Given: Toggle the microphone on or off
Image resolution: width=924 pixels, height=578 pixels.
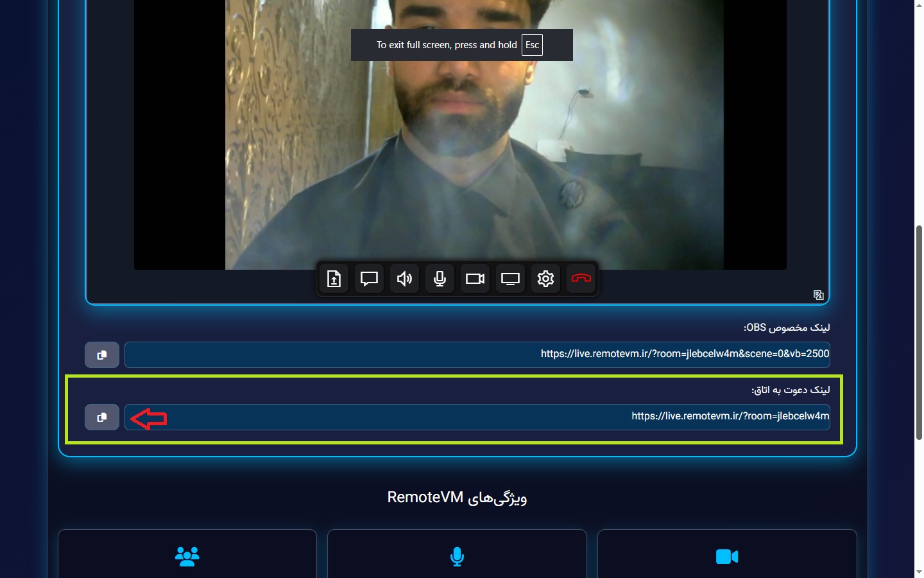Looking at the screenshot, I should pyautogui.click(x=440, y=279).
